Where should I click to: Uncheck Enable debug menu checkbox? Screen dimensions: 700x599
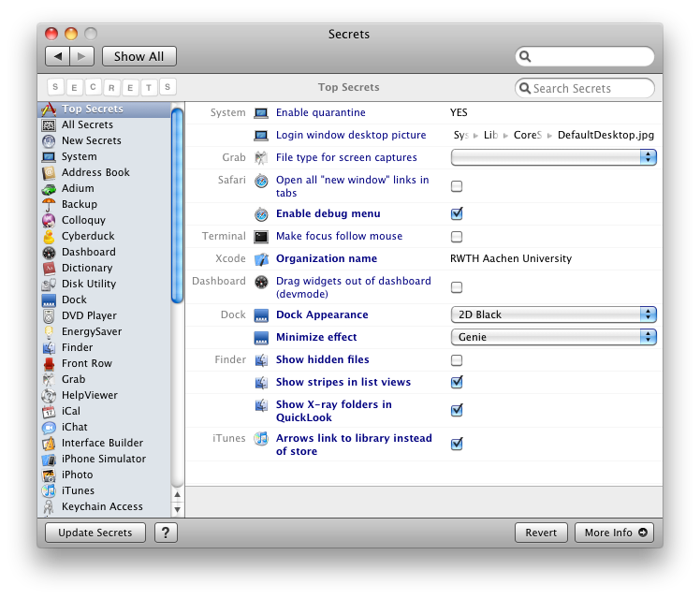[457, 214]
